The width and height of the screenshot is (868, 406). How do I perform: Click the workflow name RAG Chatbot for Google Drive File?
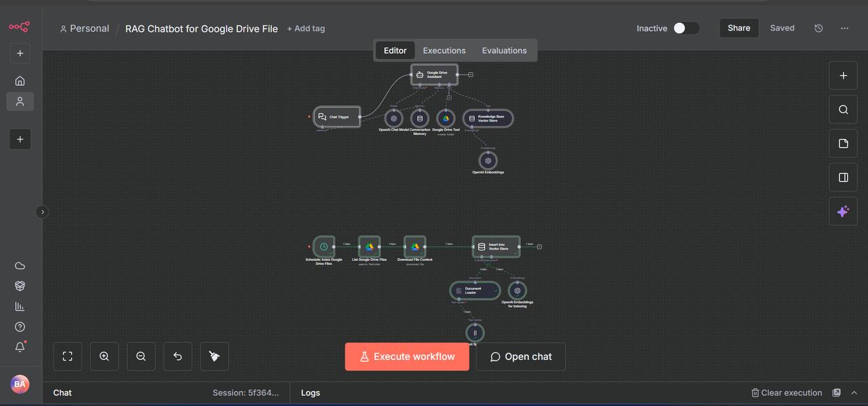coord(201,28)
